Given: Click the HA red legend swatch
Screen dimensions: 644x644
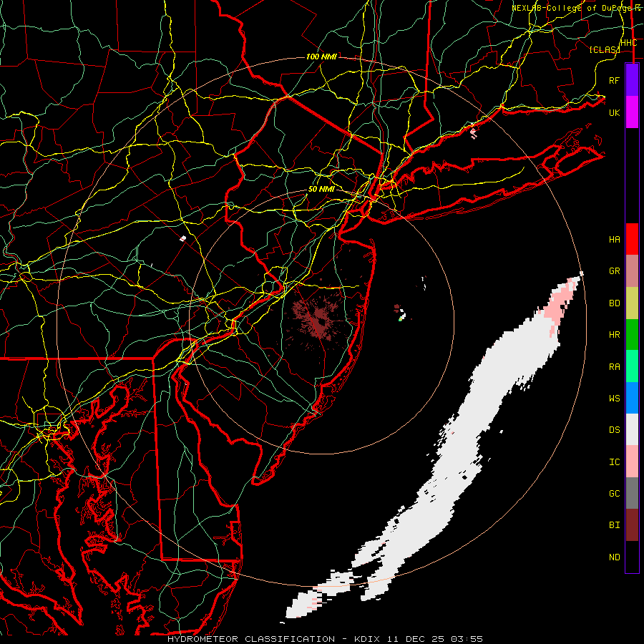Looking at the screenshot, I should pyautogui.click(x=632, y=239).
